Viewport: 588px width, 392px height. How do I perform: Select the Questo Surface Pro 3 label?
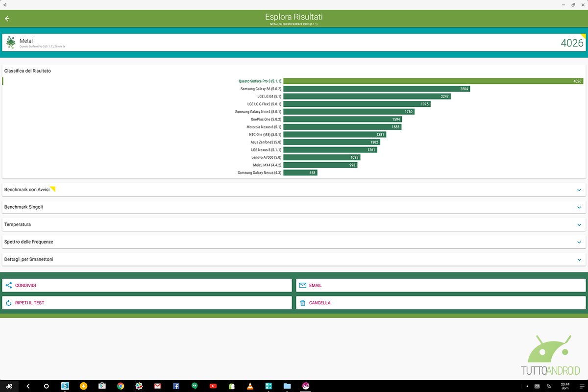260,81
